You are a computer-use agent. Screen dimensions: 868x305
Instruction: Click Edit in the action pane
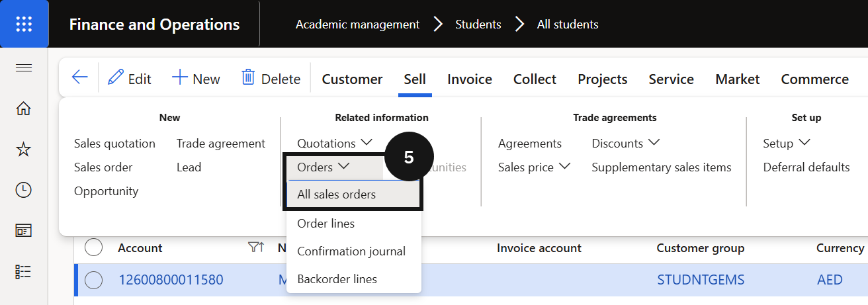pos(130,79)
